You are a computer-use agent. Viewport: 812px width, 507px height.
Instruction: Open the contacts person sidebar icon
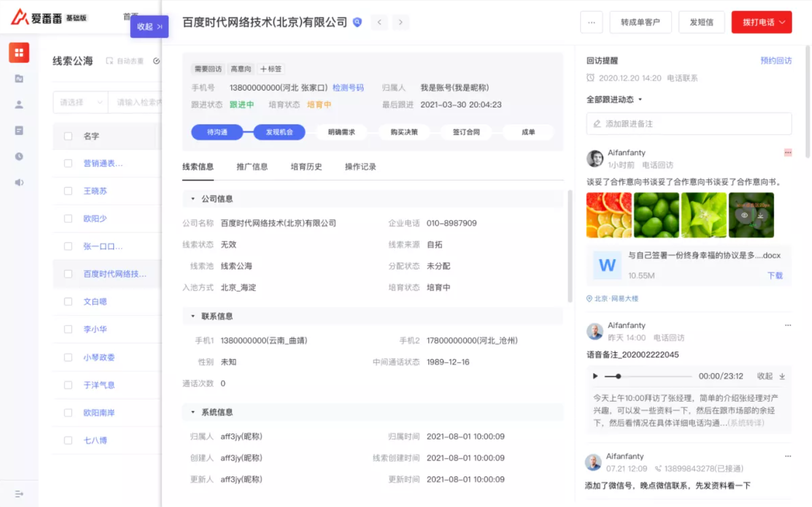19,104
